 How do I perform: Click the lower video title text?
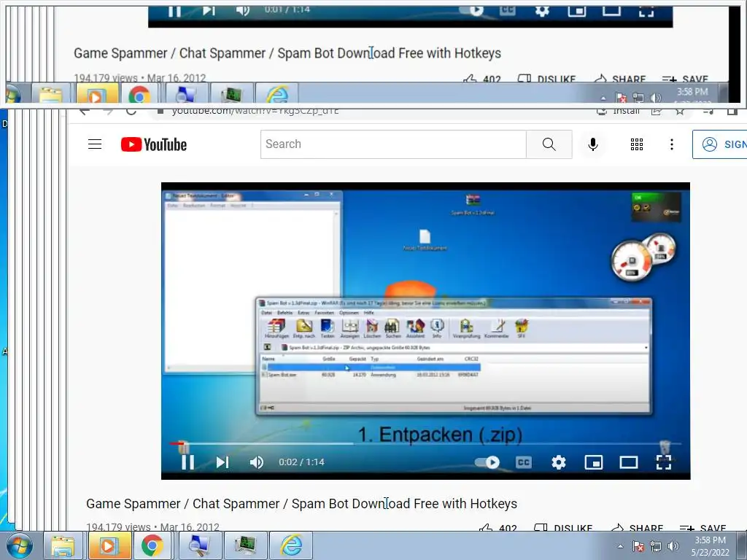[301, 503]
